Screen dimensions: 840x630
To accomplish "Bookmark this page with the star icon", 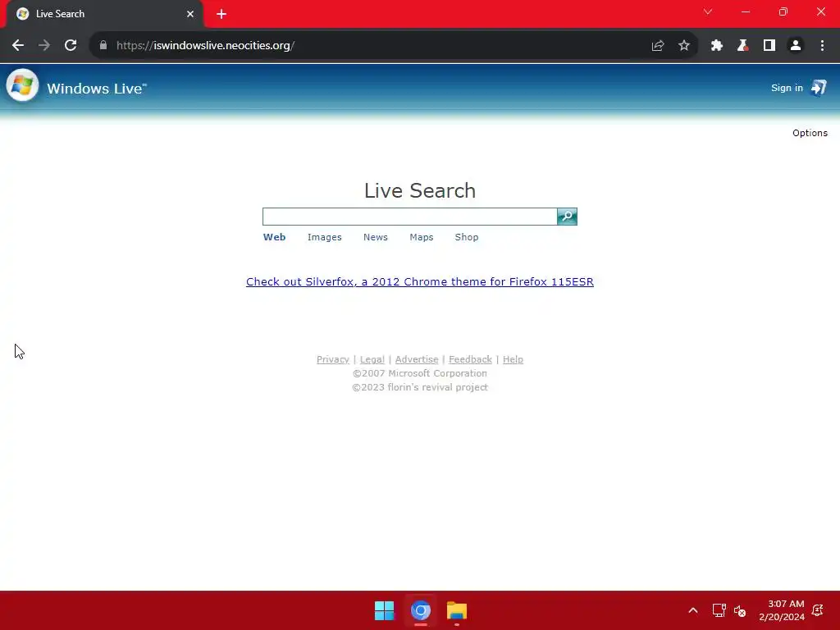I will [x=684, y=46].
